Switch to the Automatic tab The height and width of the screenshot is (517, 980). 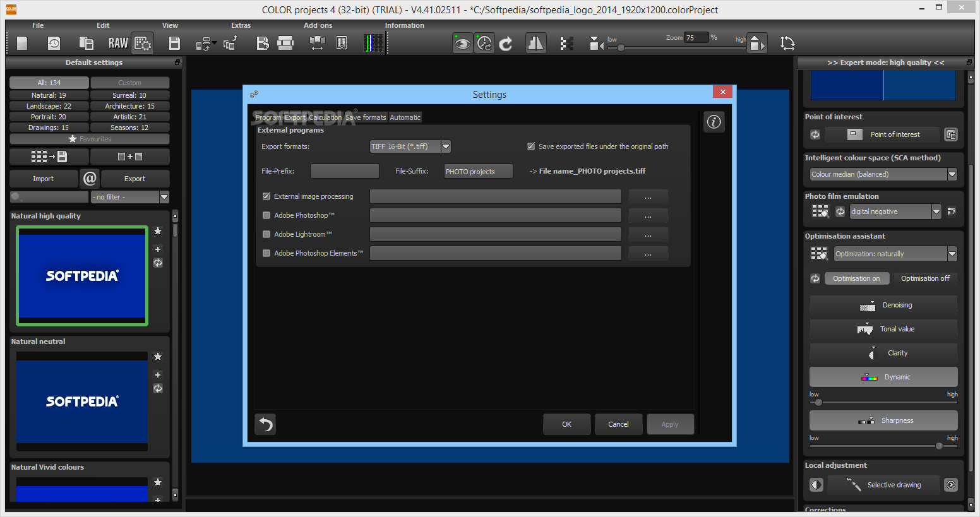(x=405, y=117)
